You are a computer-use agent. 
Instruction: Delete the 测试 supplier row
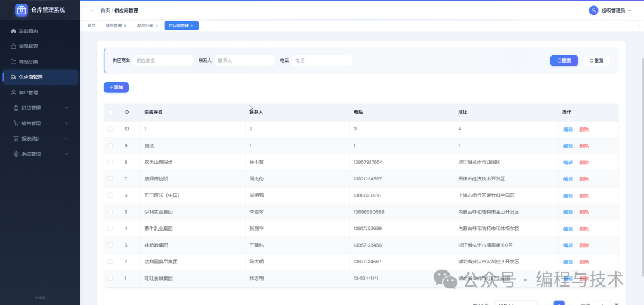coord(584,146)
